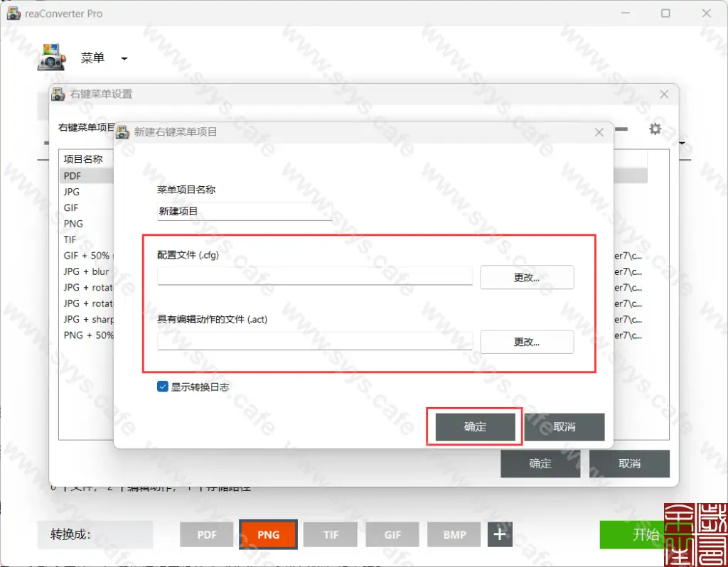Close the 新建右键菜单项目 dialog
The height and width of the screenshot is (567, 728).
click(599, 132)
